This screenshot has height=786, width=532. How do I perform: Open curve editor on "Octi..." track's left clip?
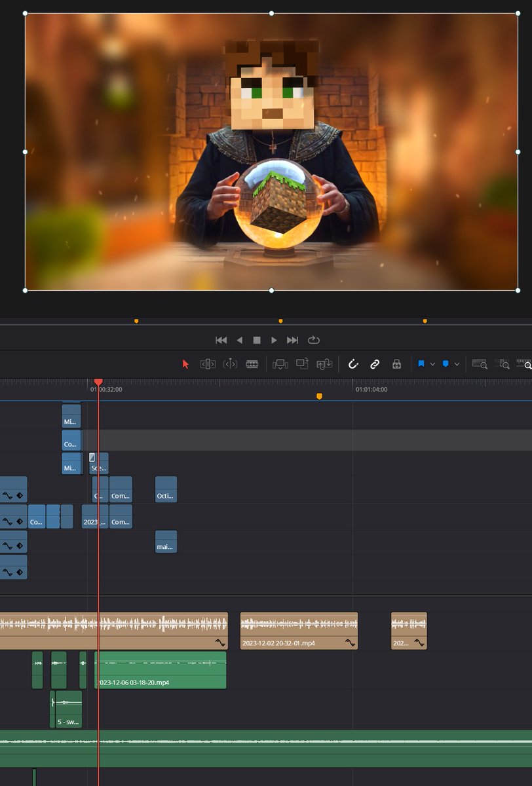pyautogui.click(x=8, y=495)
